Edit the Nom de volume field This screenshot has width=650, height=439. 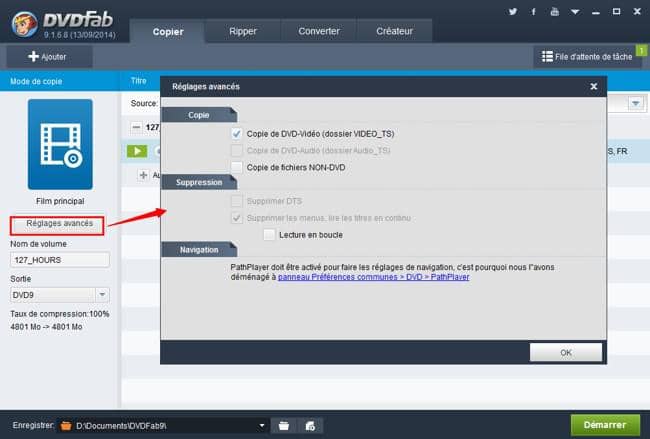point(60,260)
